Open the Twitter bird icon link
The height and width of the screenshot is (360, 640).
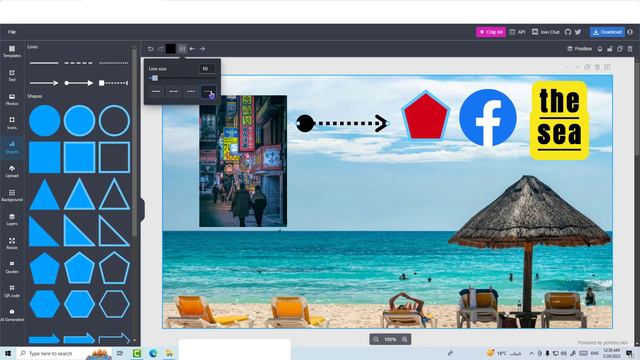578,32
